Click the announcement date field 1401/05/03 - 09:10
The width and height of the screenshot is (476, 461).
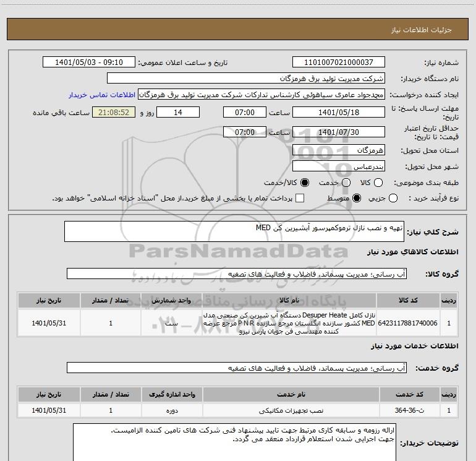tap(89, 62)
